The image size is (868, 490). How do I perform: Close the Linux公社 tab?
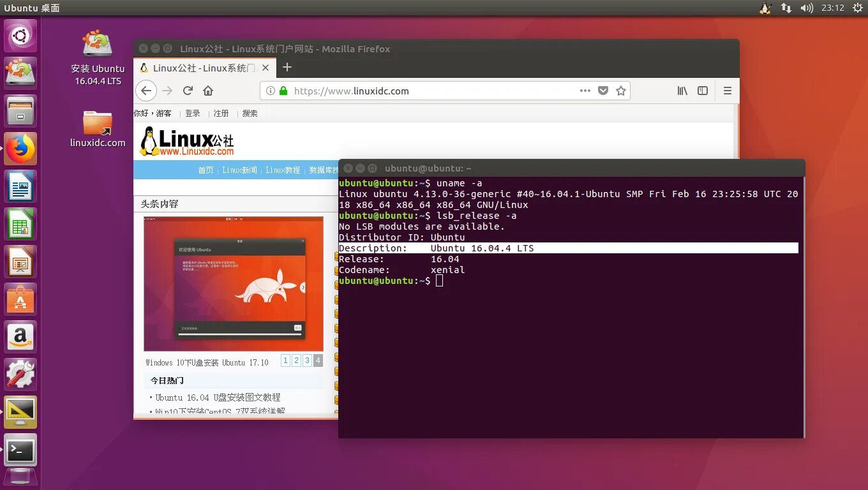pos(266,68)
